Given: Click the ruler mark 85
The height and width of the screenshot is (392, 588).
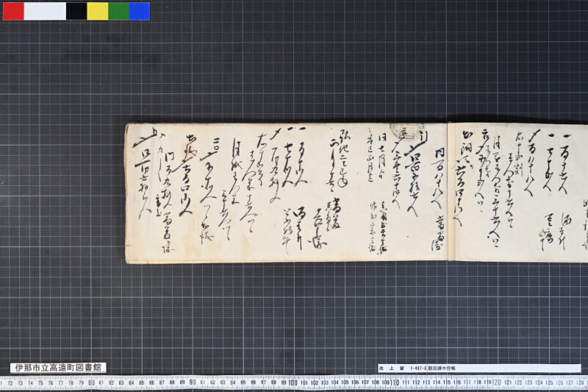Looking at the screenshot, I should 141,383.
